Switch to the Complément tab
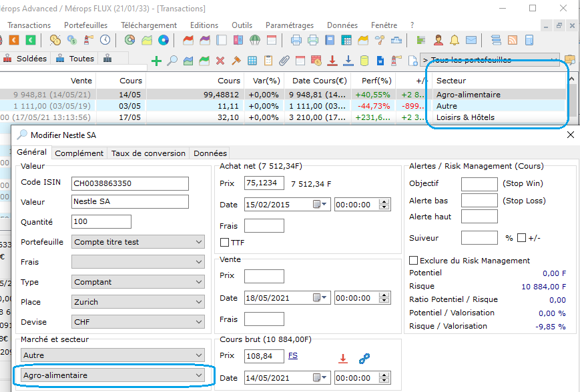The width and height of the screenshot is (580, 392). (x=79, y=153)
